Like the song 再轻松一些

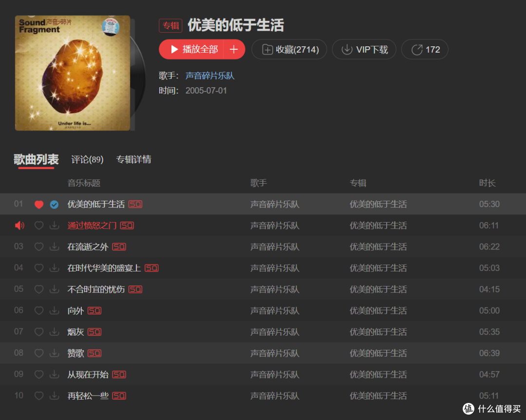tap(39, 396)
